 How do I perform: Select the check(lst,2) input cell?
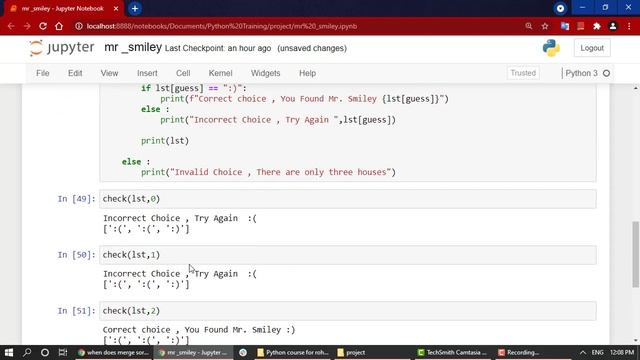coord(348,311)
